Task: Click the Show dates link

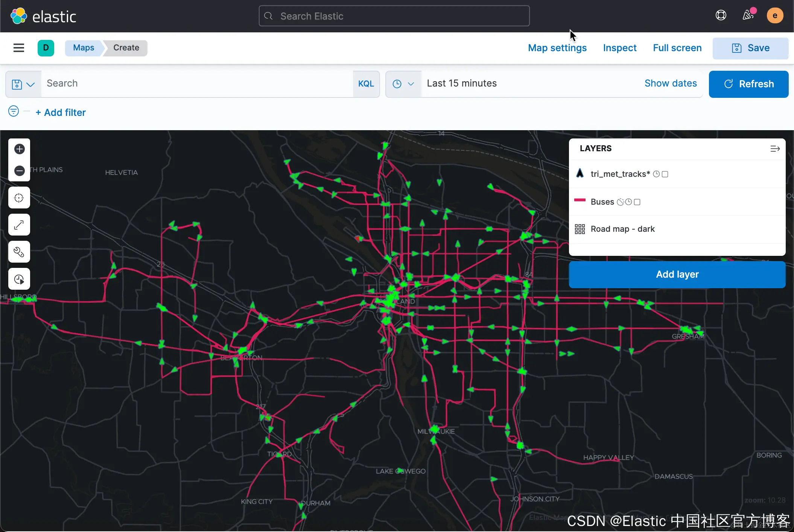Action: (670, 84)
